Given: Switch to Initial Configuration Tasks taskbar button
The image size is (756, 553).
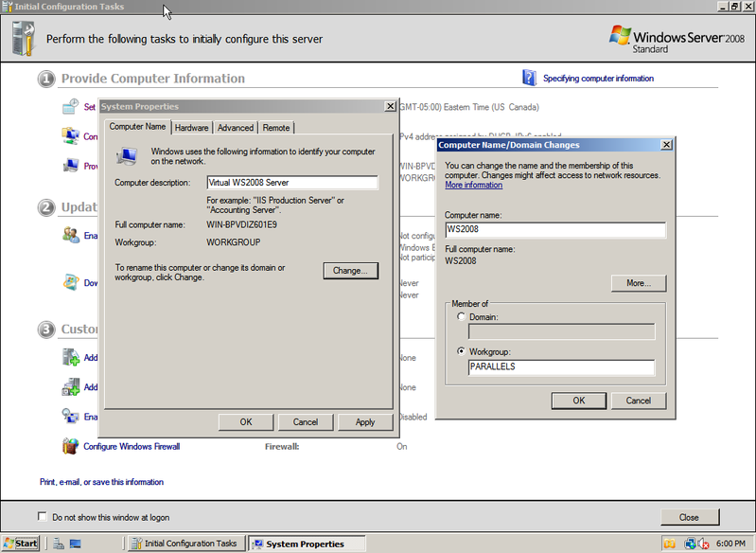Looking at the screenshot, I should tap(186, 544).
